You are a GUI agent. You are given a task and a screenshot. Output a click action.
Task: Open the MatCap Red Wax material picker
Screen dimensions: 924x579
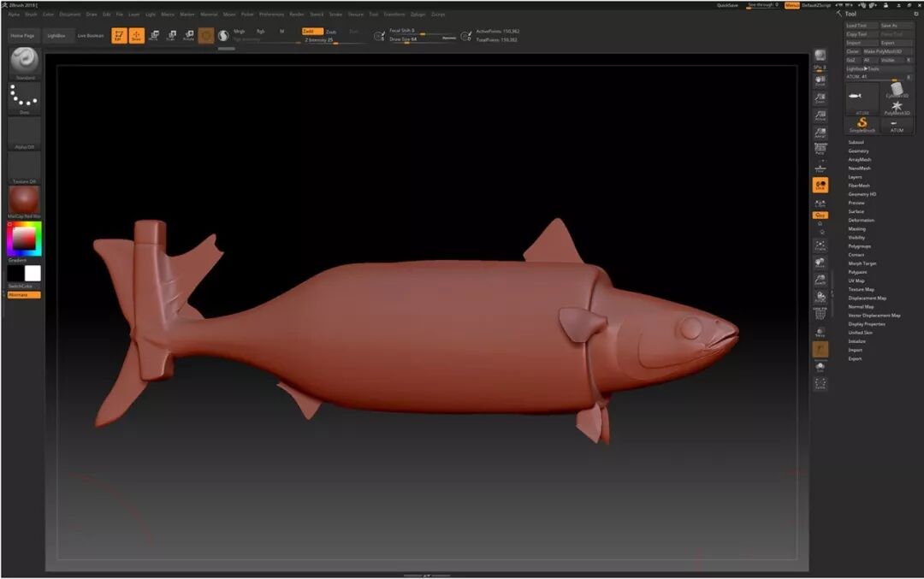click(x=24, y=200)
